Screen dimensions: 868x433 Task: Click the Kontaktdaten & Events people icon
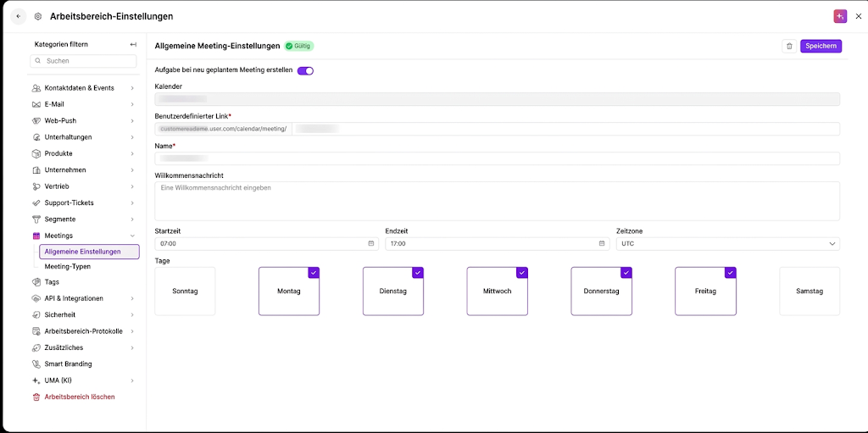36,88
